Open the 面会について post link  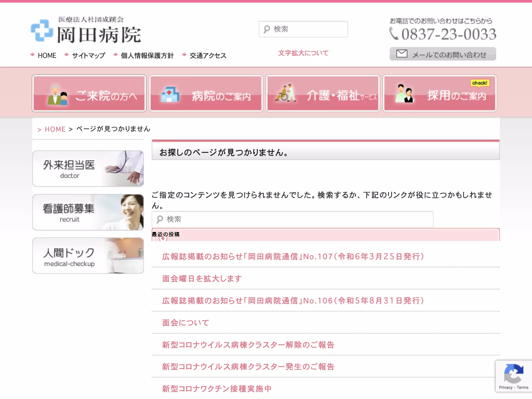point(186,323)
